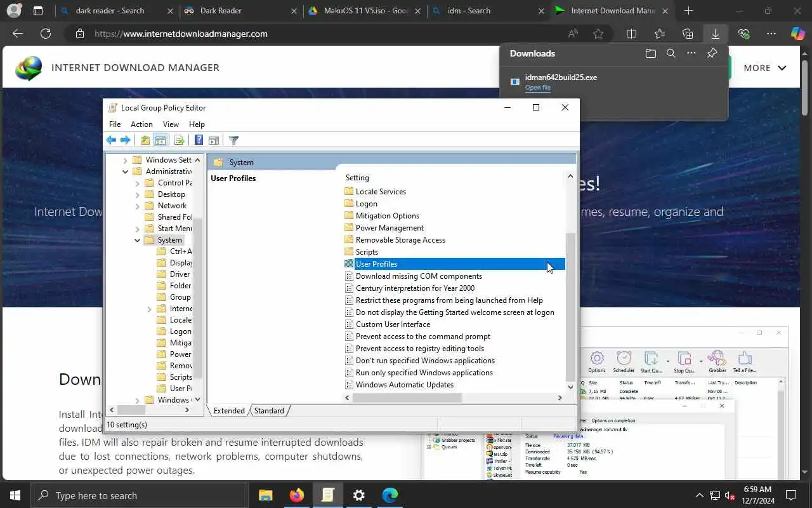
Task: Toggle Show/Hide Console Tree toolbar icon
Action: (160, 140)
